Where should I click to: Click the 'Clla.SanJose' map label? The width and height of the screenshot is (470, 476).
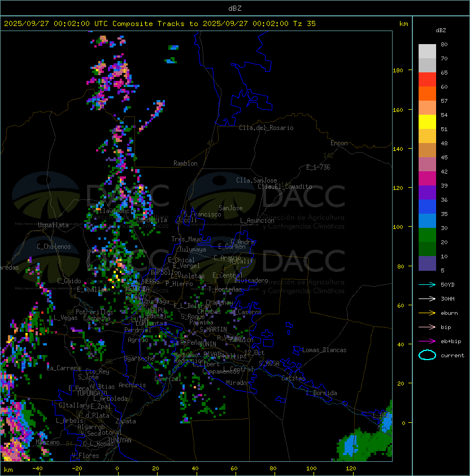pyautogui.click(x=256, y=180)
